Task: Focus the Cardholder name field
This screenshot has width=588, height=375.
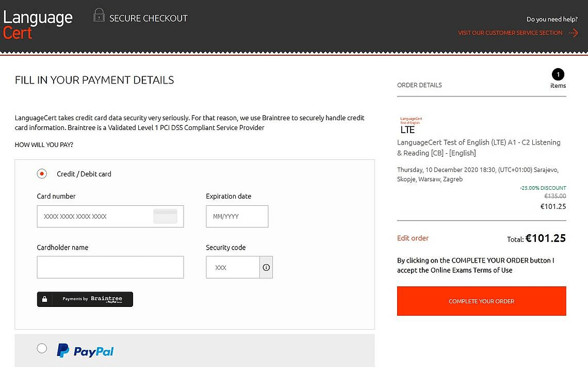Action: tap(110, 267)
